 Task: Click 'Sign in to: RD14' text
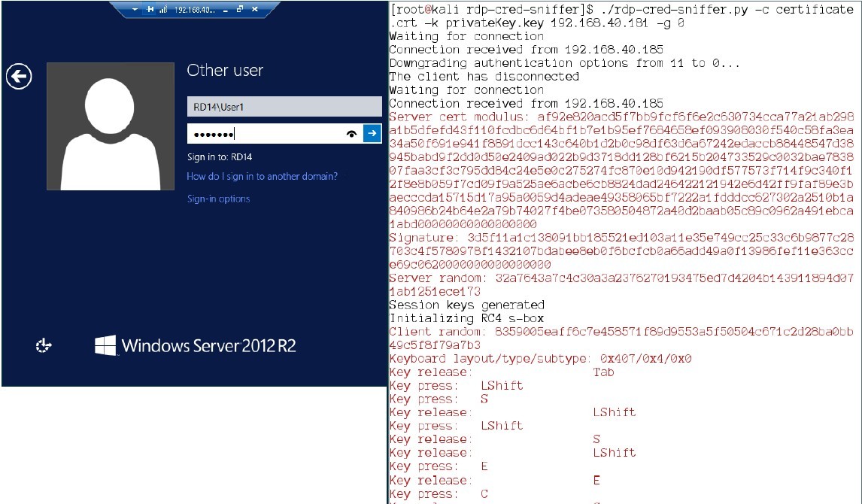[220, 157]
